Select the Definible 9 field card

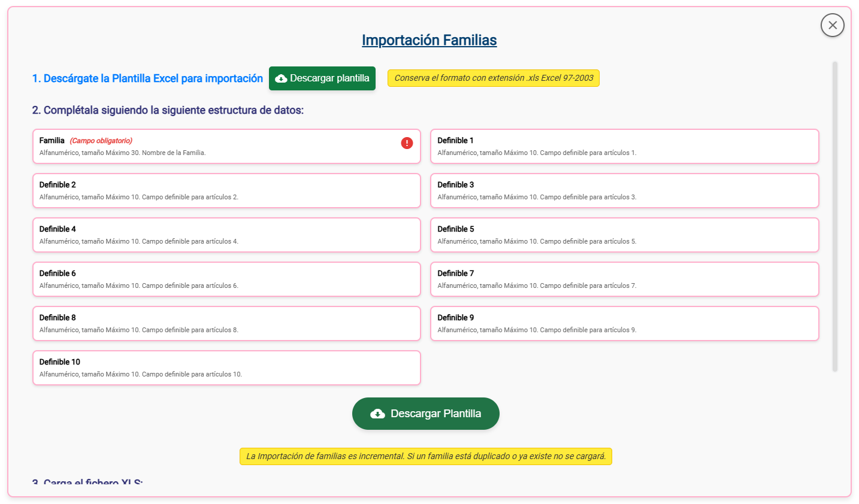625,323
